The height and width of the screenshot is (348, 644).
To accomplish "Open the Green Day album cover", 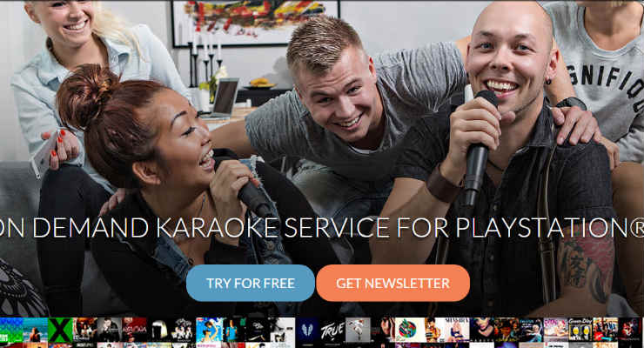I will 580,330.
